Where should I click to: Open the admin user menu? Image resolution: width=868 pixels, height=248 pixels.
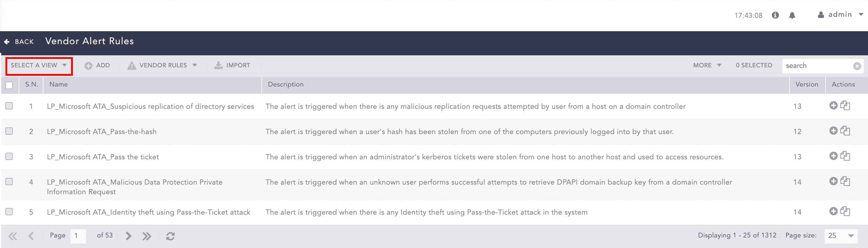(x=840, y=15)
